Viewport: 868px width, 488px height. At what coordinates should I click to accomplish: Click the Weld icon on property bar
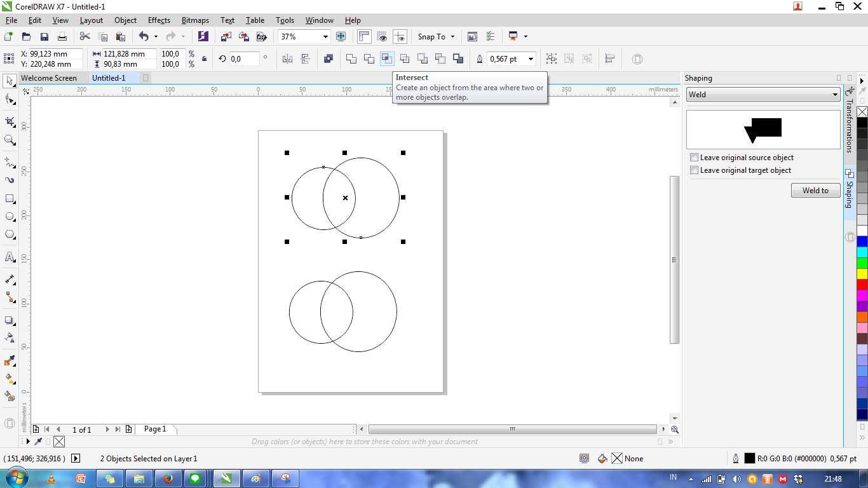[x=351, y=58]
